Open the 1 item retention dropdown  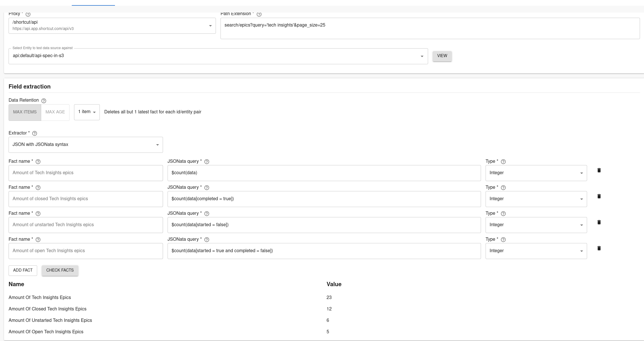tap(87, 112)
